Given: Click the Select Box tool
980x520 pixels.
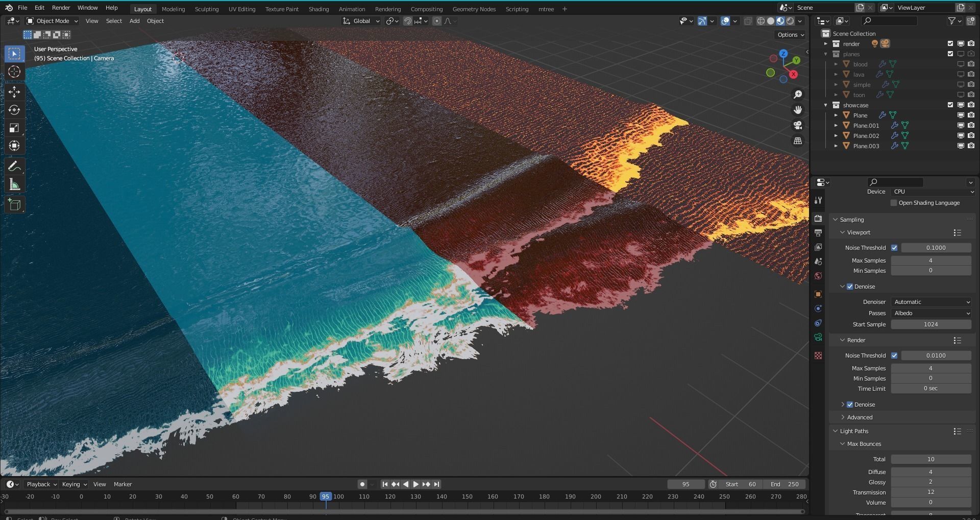Looking at the screenshot, I should click(x=14, y=54).
